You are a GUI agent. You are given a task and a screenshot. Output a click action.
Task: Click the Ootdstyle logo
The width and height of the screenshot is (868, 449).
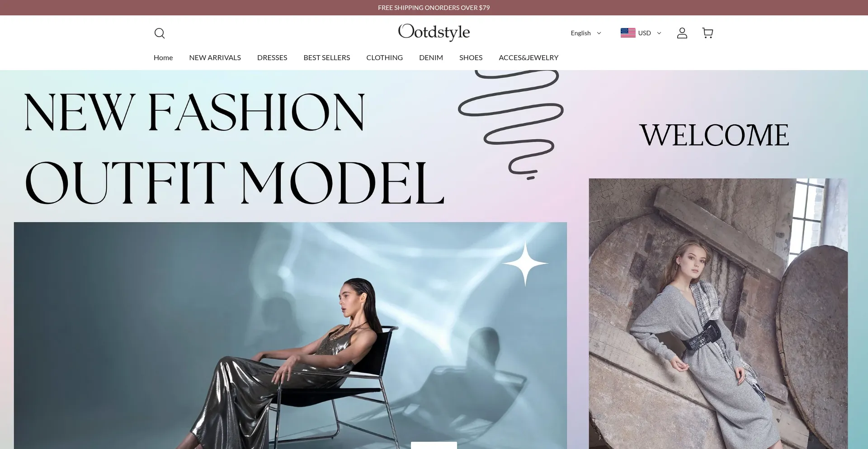click(434, 32)
